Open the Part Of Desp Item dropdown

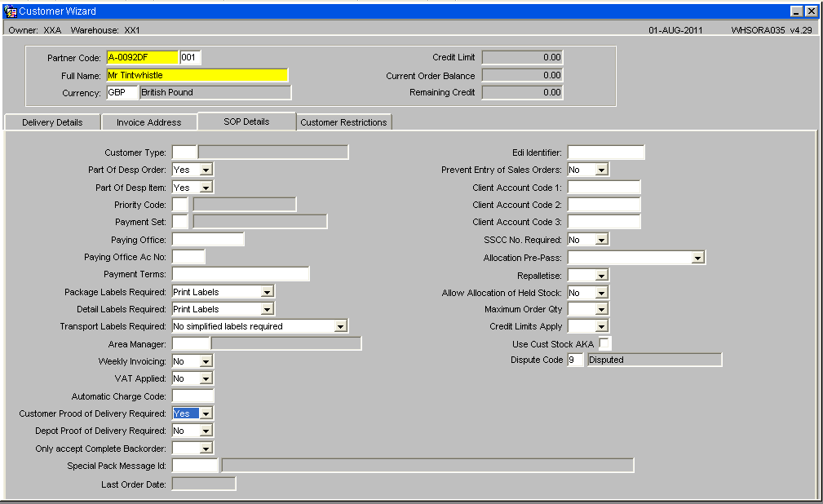click(206, 188)
